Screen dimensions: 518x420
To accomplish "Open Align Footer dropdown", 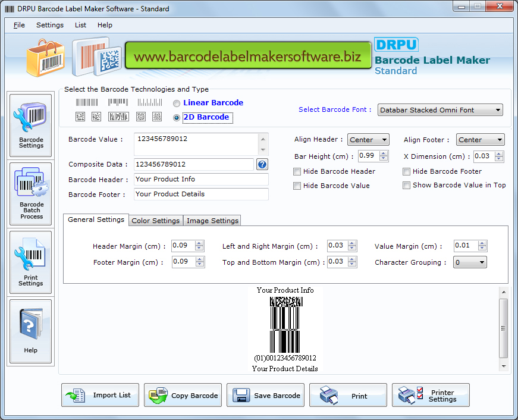I will point(480,140).
